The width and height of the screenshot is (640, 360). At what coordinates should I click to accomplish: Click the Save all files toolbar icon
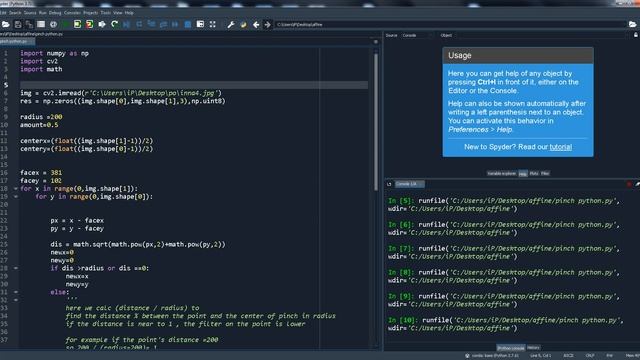pyautogui.click(x=29, y=24)
